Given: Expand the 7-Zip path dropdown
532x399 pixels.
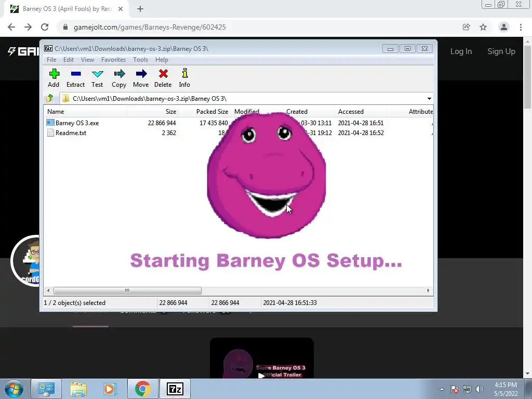Looking at the screenshot, I should point(429,98).
